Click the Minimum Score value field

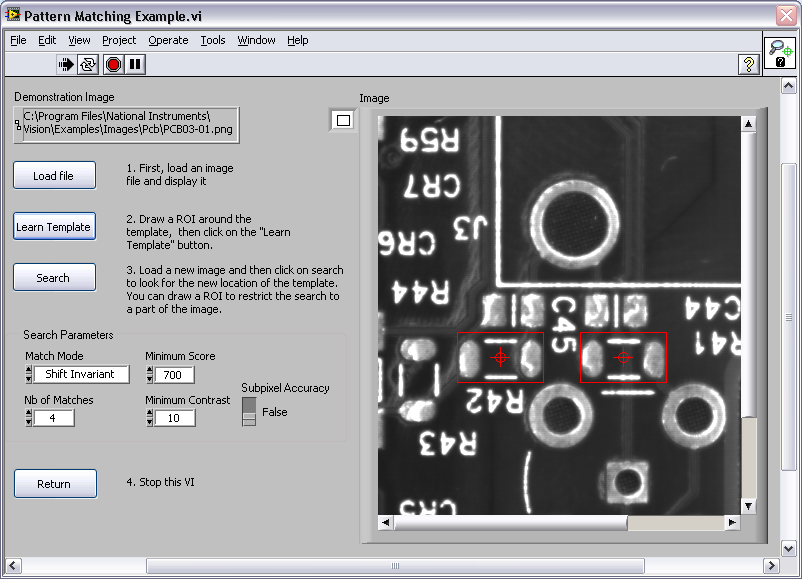175,374
